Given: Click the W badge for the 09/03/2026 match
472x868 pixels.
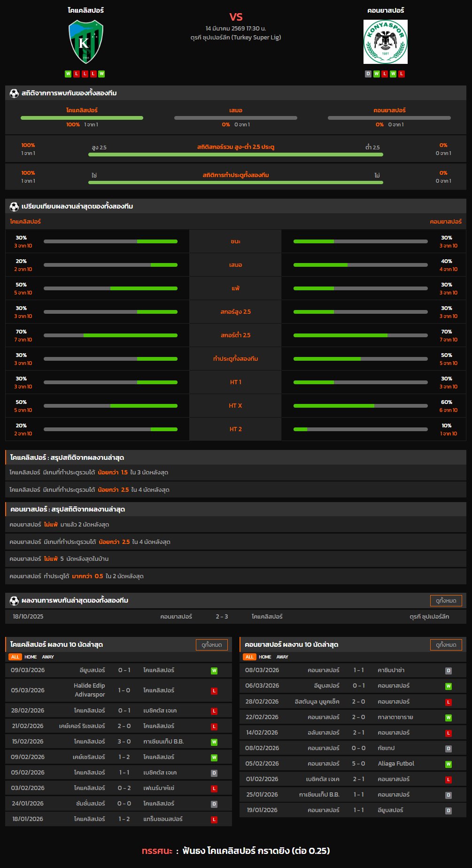Looking at the screenshot, I should (x=214, y=671).
